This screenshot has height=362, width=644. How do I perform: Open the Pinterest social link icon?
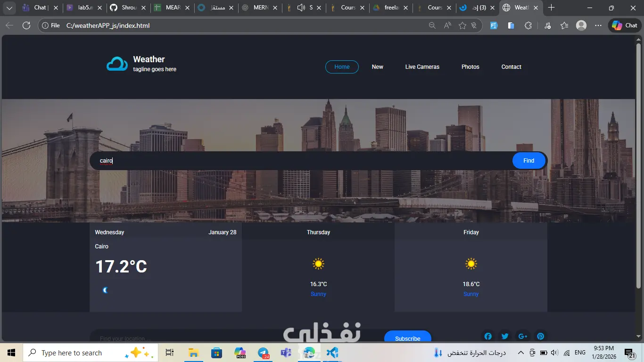(540, 336)
